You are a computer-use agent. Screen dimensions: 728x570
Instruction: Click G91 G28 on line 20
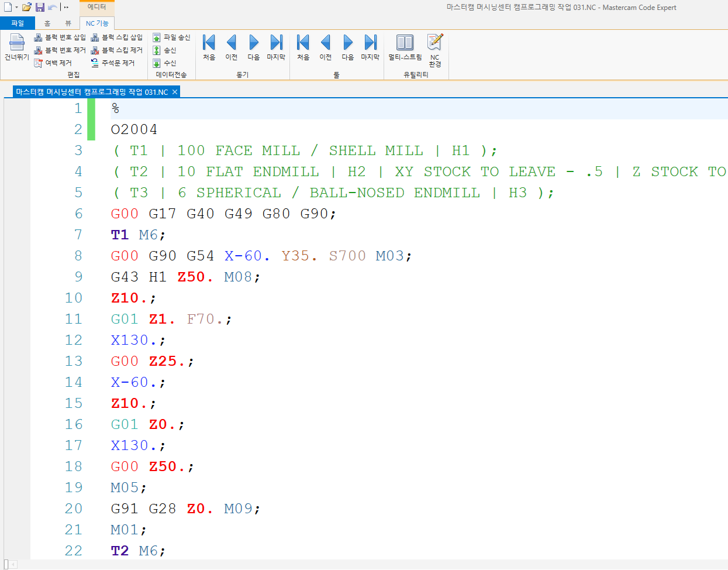pyautogui.click(x=143, y=509)
